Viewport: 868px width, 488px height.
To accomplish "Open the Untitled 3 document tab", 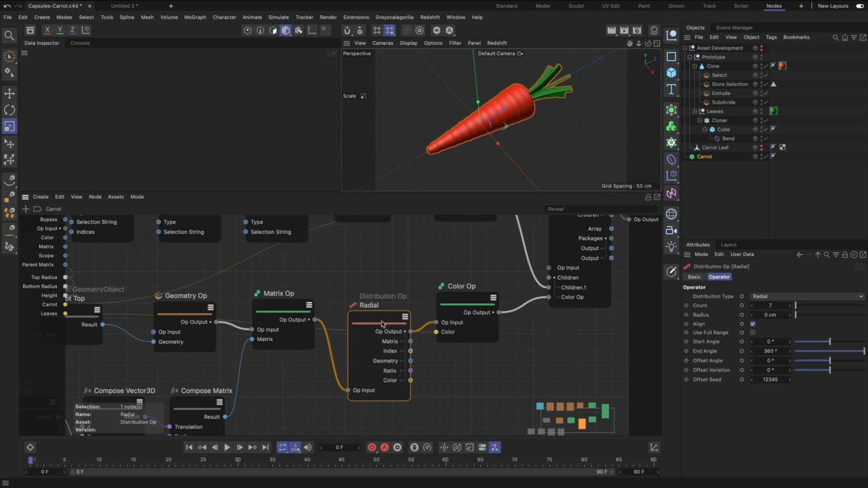I will coord(125,6).
